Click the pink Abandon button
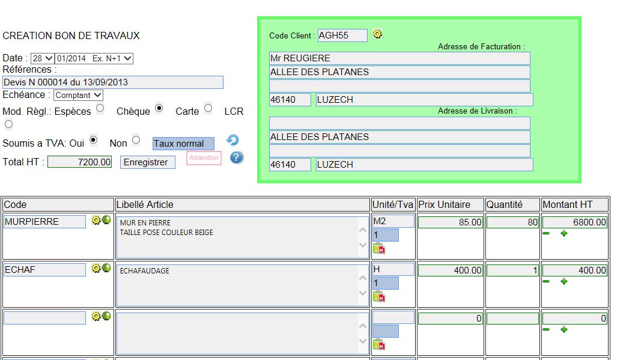 tap(204, 158)
